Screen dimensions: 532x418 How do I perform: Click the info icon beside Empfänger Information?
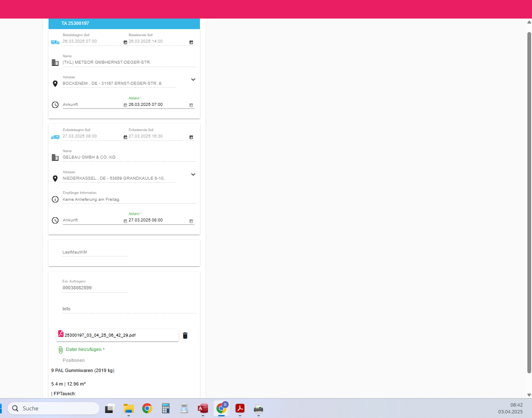(x=55, y=200)
